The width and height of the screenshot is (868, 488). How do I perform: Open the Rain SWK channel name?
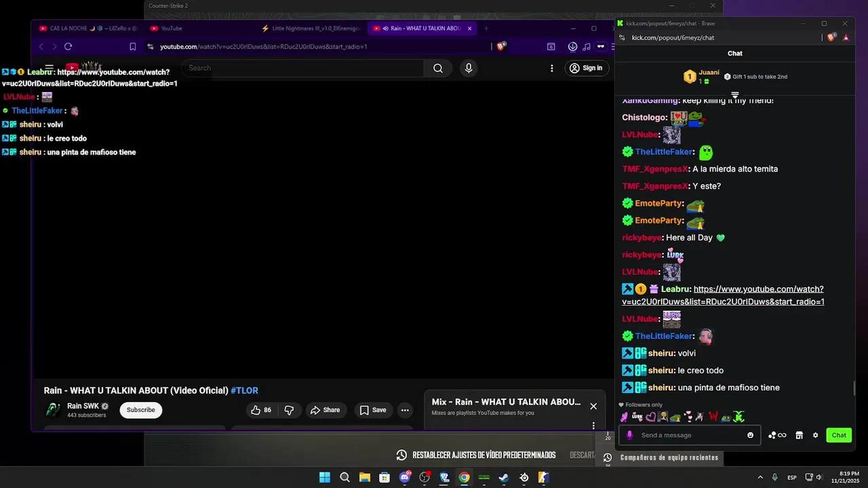point(83,406)
